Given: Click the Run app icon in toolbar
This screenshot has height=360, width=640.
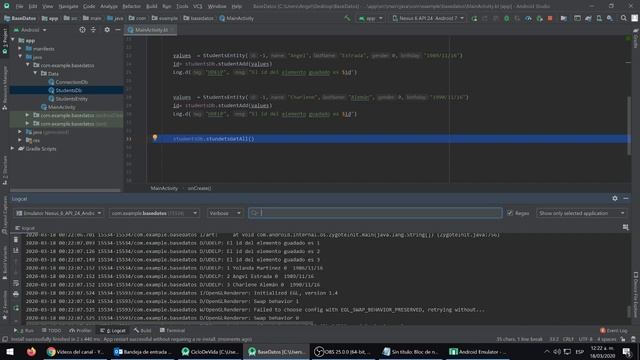Looking at the screenshot, I should click(474, 18).
